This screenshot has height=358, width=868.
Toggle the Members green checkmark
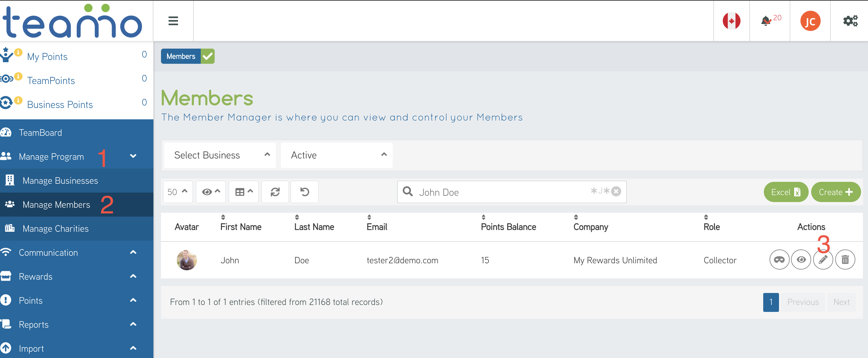pos(208,56)
